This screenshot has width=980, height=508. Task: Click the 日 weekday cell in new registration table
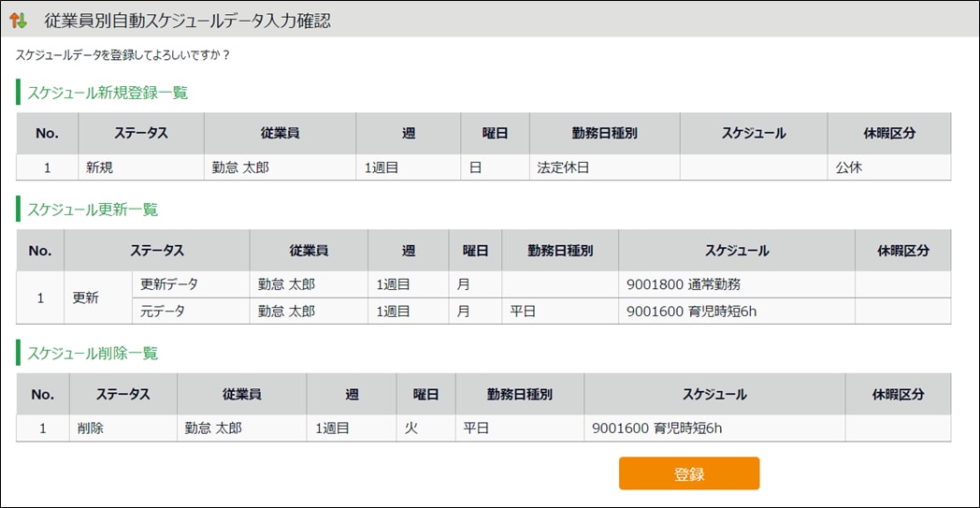(474, 167)
